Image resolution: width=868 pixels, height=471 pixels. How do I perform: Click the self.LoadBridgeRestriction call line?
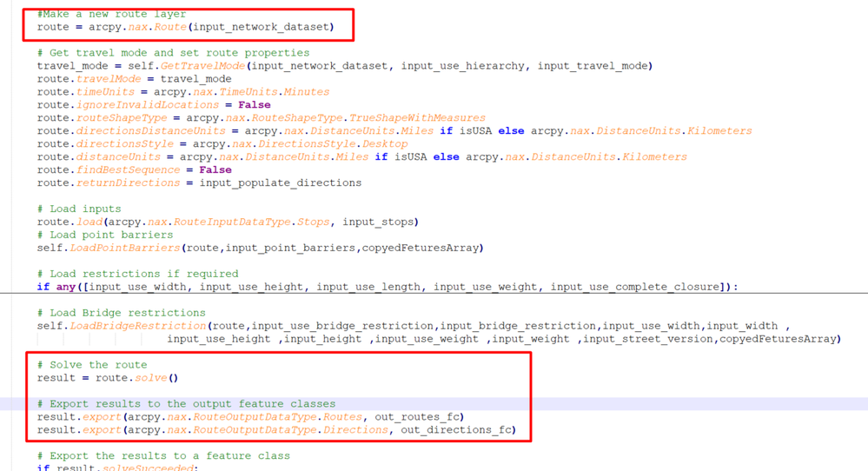414,326
